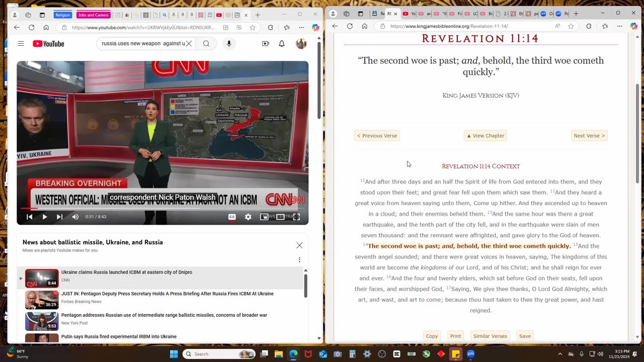Open Copilot in the YouTube browser window

315,28
